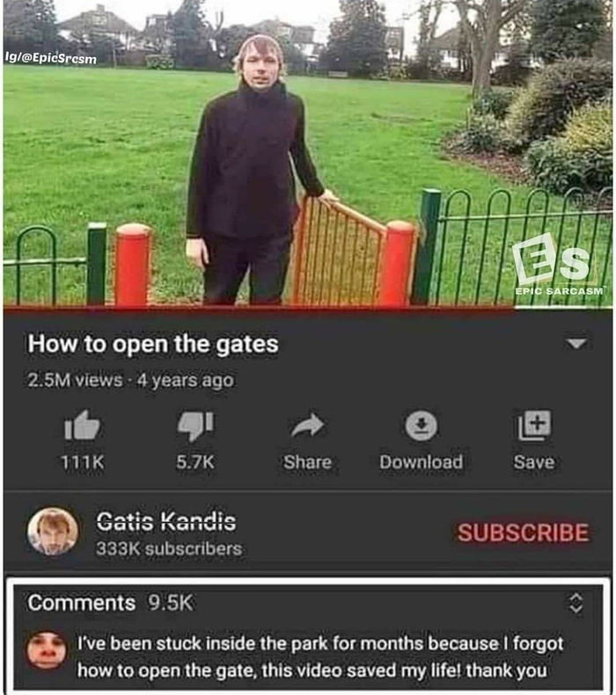The height and width of the screenshot is (695, 616).
Task: Expand the comments section chevrons
Action: (x=576, y=603)
